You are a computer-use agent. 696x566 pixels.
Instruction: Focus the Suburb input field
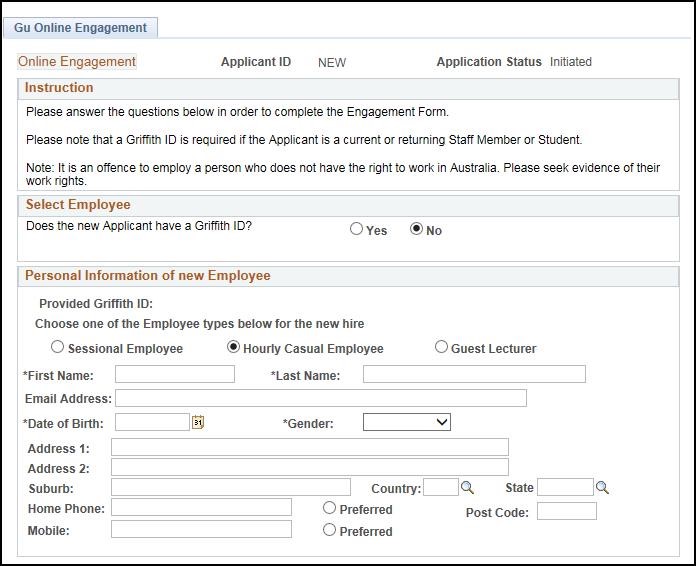click(x=231, y=487)
